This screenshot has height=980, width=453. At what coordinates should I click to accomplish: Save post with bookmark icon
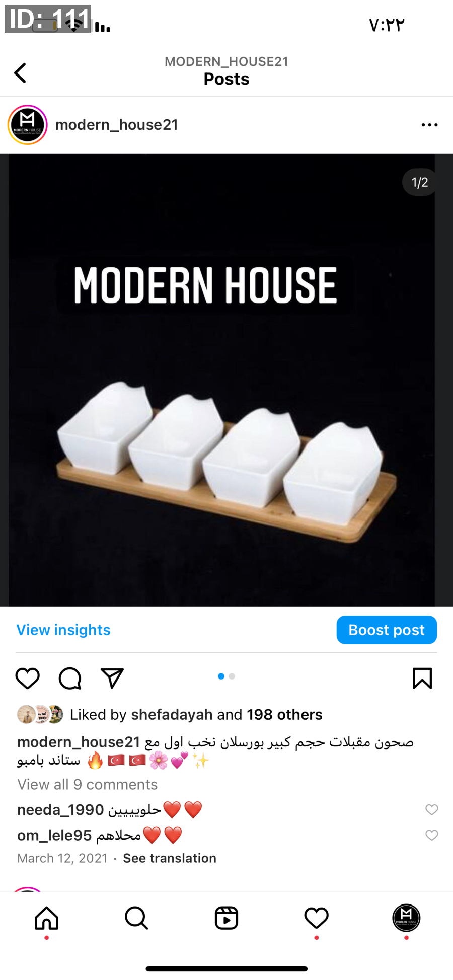pos(422,678)
